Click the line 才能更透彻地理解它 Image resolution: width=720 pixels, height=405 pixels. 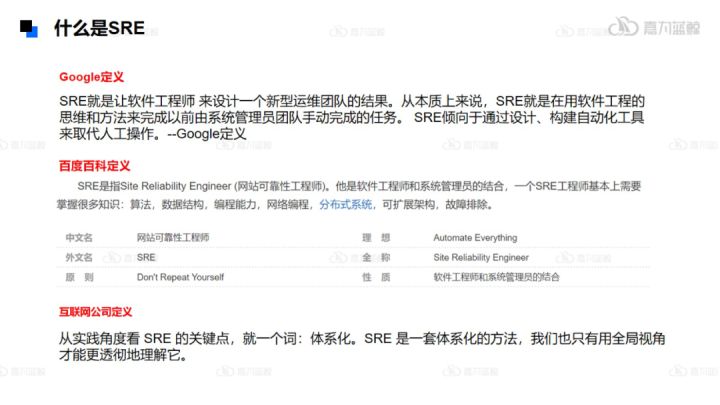point(123,355)
